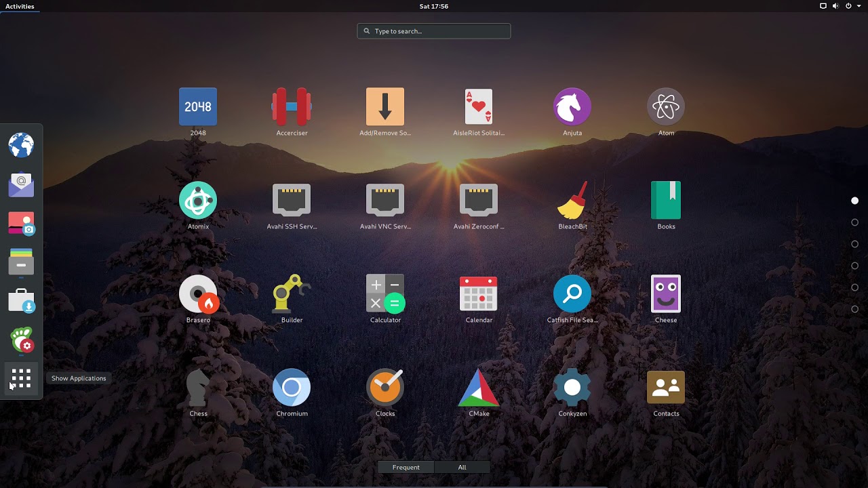The width and height of the screenshot is (868, 488).
Task: Click the Activities button
Action: (20, 6)
